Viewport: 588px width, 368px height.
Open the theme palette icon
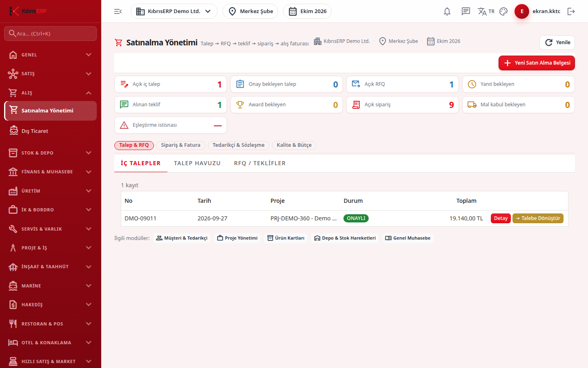click(503, 11)
